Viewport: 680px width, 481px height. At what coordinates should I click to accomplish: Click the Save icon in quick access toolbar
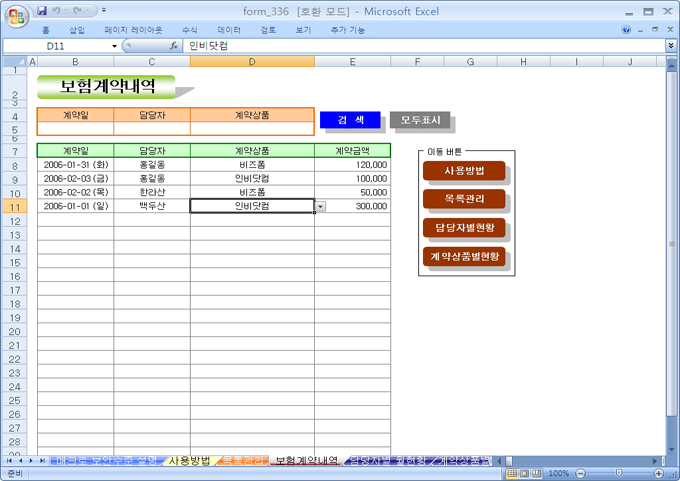pyautogui.click(x=41, y=10)
